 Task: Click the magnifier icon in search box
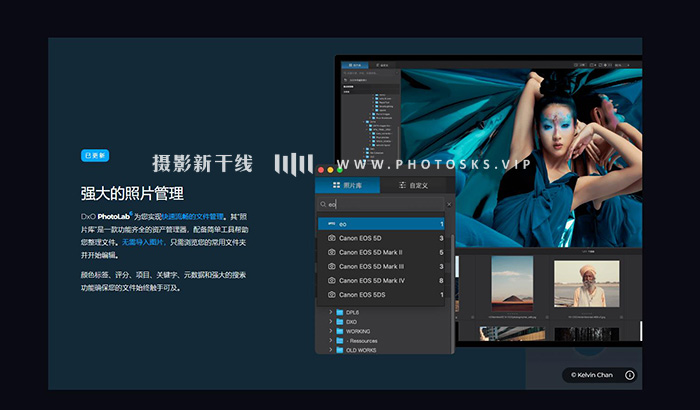coord(323,205)
